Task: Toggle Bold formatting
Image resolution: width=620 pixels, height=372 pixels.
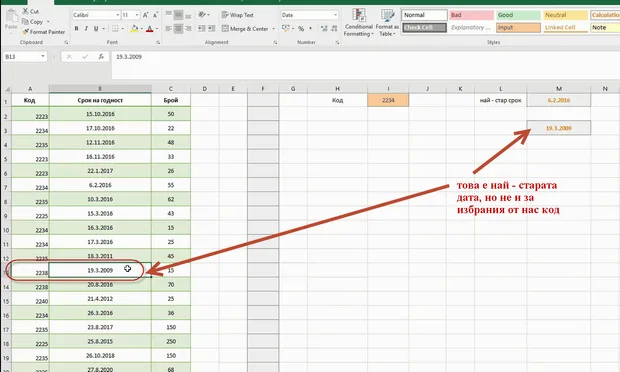Action: pyautogui.click(x=76, y=28)
